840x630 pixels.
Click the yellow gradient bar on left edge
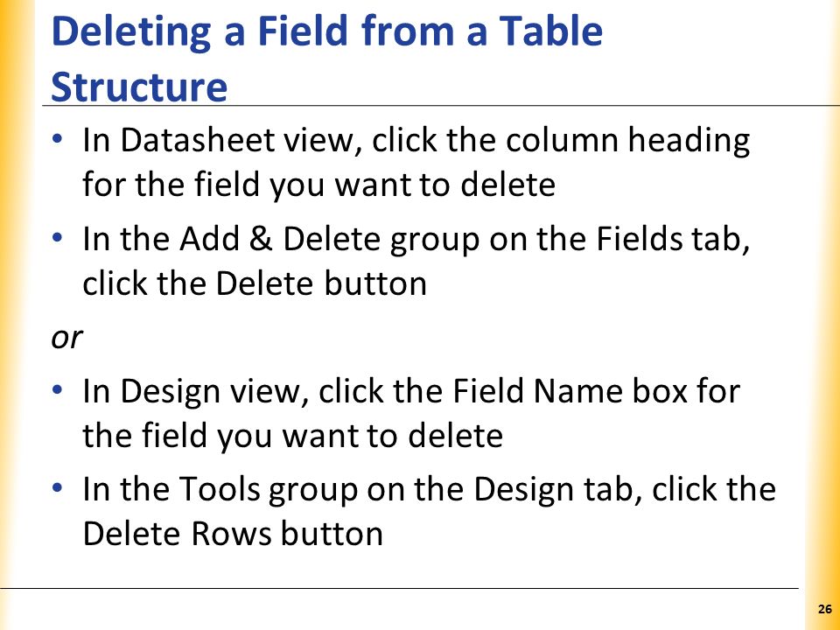(x=16, y=315)
